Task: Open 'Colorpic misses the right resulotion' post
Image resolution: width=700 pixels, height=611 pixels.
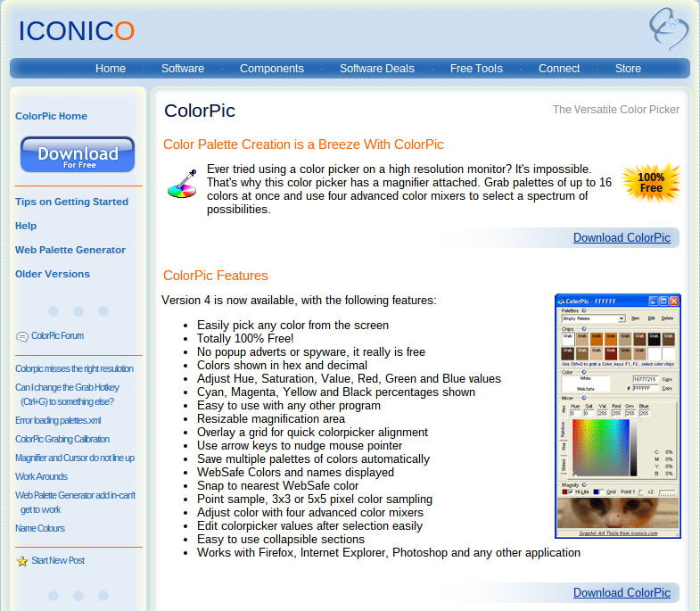Action: pyautogui.click(x=74, y=369)
